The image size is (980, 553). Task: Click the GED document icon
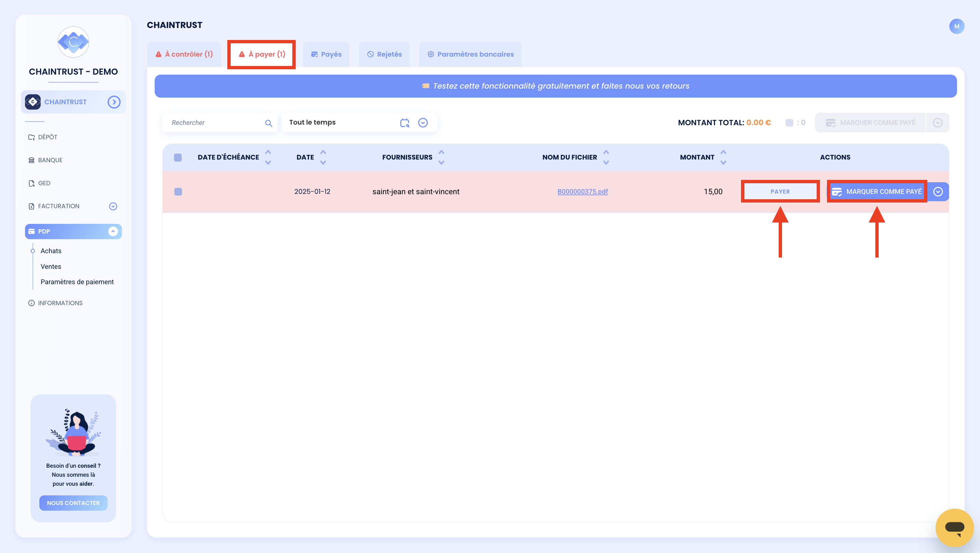(x=32, y=183)
